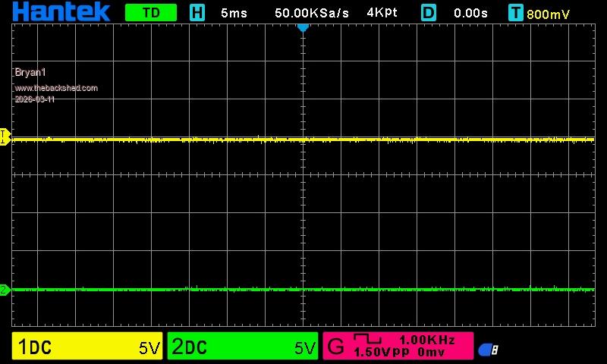607x364 pixels.
Task: Open channel 1's 5V scale setting
Action: coord(149,347)
